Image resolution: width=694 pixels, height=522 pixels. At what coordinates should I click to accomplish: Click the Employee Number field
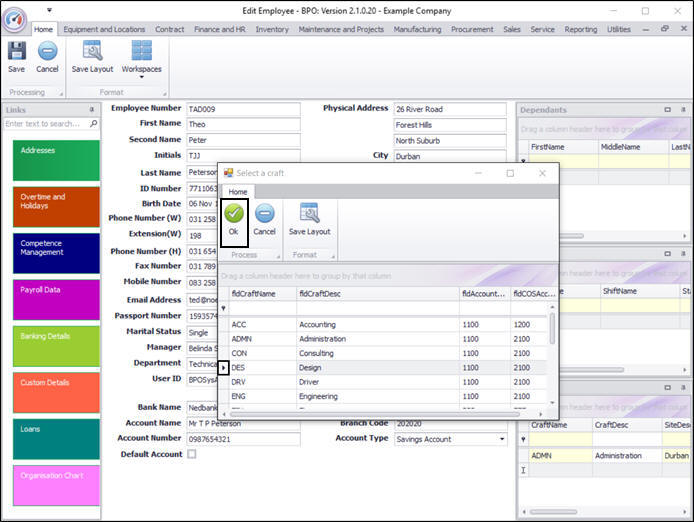[243, 109]
